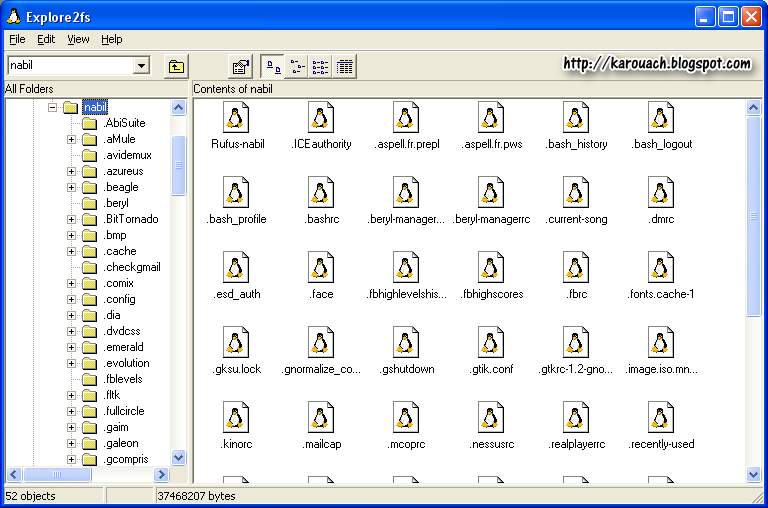
Task: Select the .ICEauthority file icon
Action: click(321, 118)
